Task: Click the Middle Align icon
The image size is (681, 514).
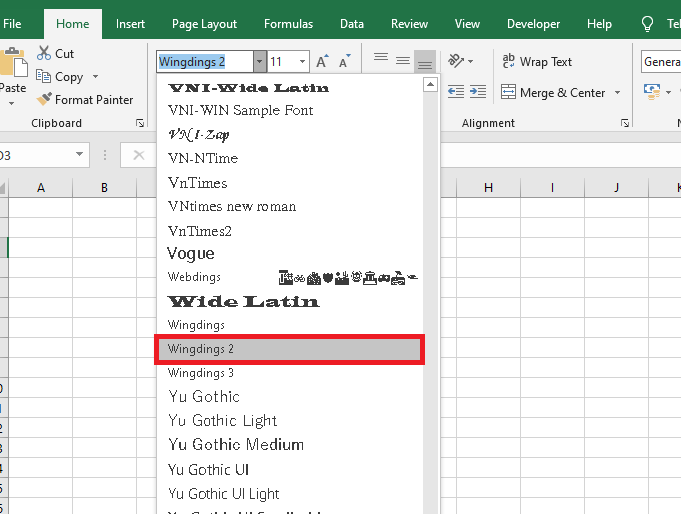Action: pos(403,61)
